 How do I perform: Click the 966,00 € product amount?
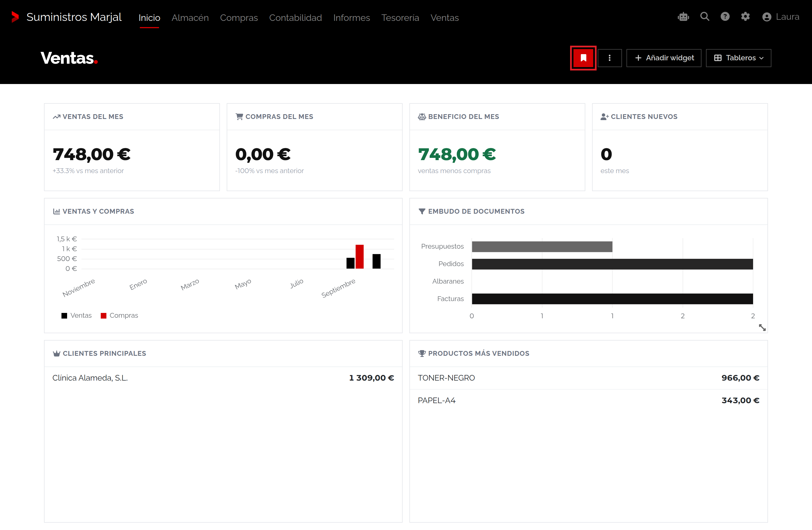(740, 378)
